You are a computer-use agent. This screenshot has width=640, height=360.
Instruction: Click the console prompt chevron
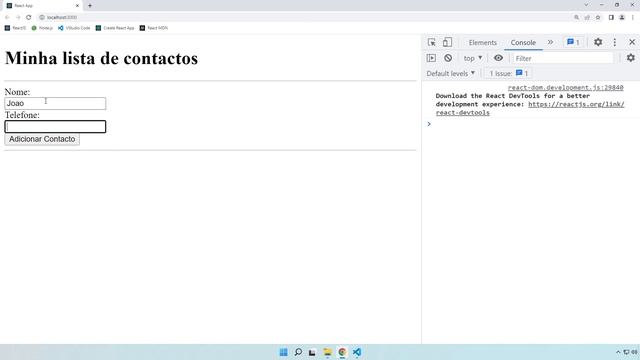click(429, 124)
